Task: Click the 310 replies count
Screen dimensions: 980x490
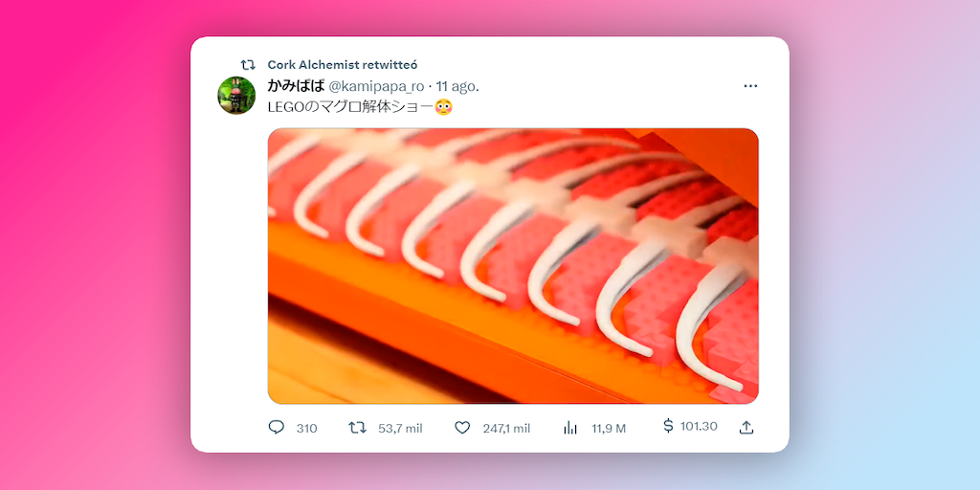Action: point(306,428)
